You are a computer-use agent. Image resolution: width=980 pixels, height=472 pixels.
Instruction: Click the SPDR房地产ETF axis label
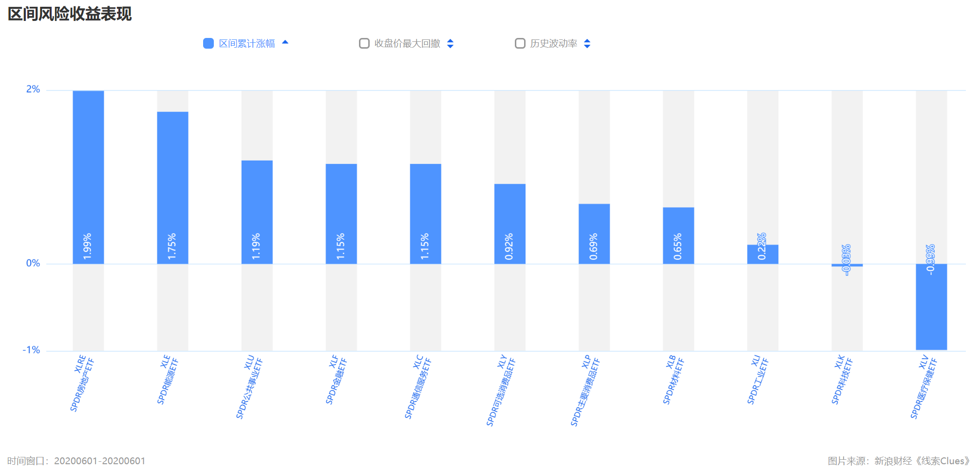[82, 383]
